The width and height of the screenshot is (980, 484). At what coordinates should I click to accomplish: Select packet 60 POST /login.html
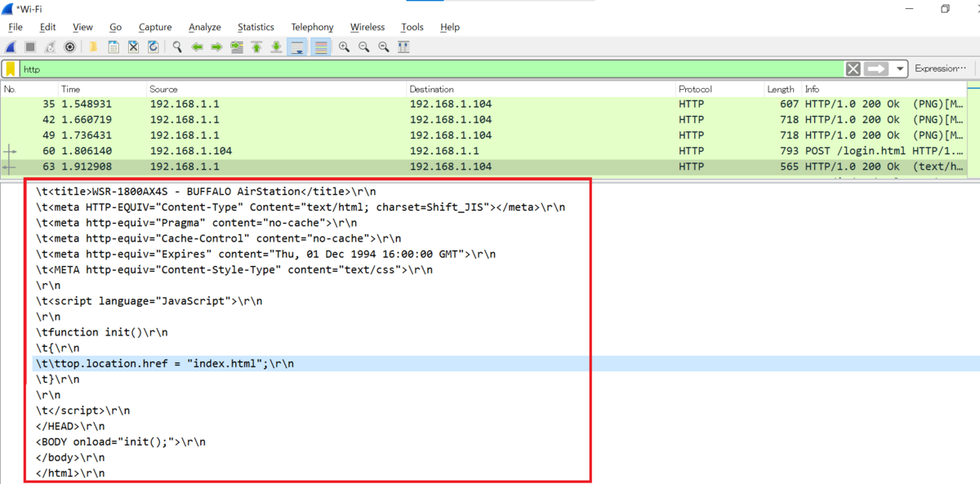pos(483,151)
